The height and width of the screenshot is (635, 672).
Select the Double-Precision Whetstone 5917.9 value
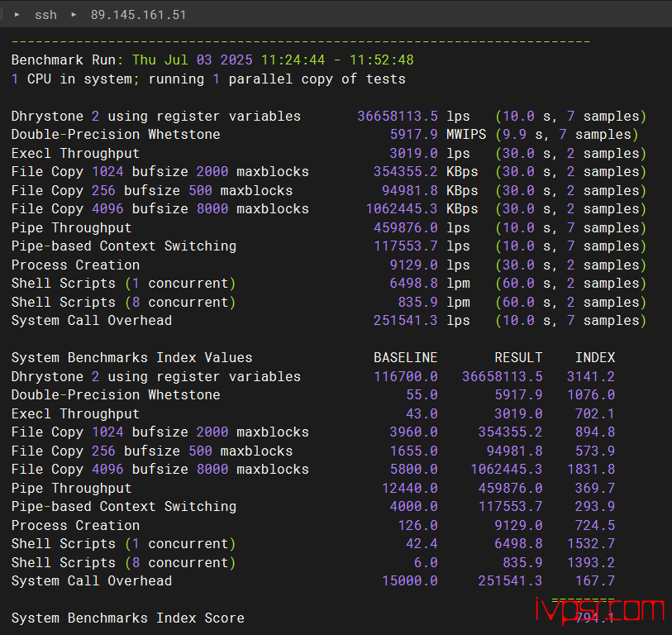pyautogui.click(x=413, y=135)
